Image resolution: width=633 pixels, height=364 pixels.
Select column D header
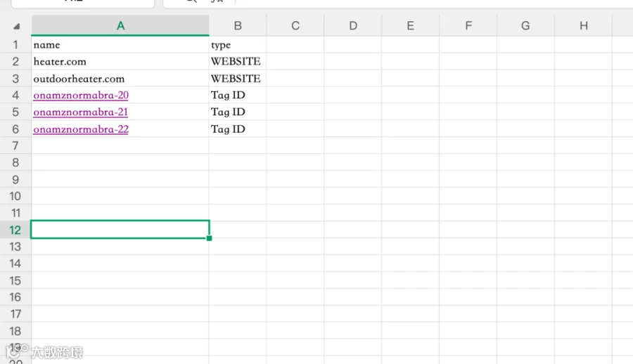point(353,26)
